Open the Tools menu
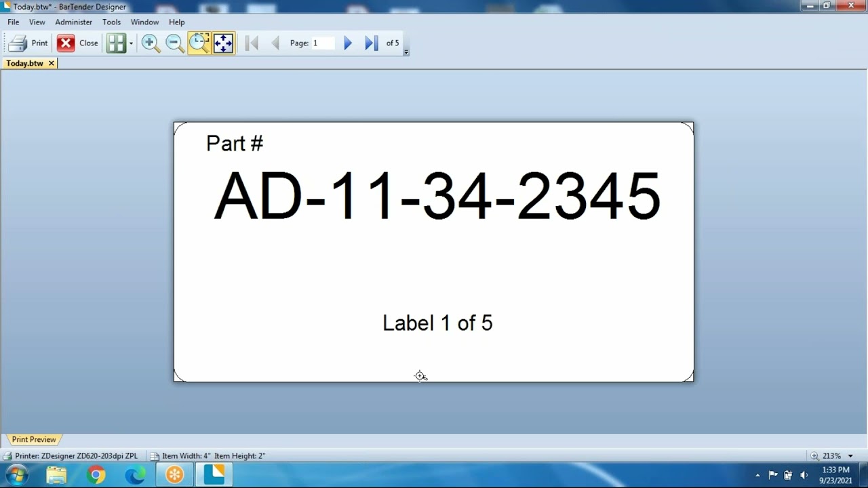The width and height of the screenshot is (868, 488). [111, 22]
